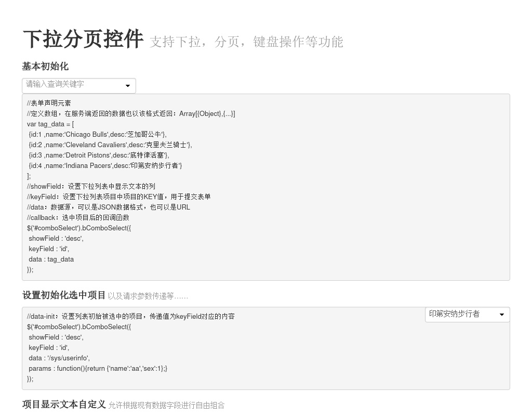The image size is (532, 416).
Task: Open dropdown arrow of keyword search combo
Action: [128, 86]
